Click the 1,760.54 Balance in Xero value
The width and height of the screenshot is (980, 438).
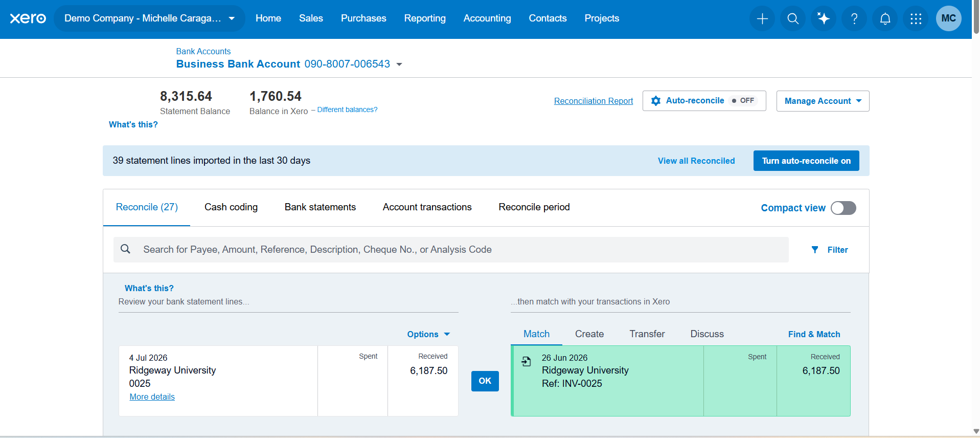point(276,96)
